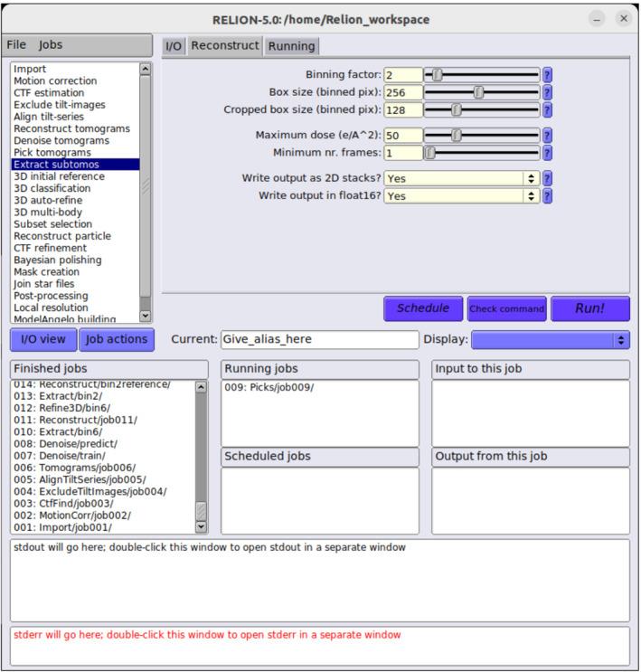Select Denoise tomograms job type

[75, 140]
